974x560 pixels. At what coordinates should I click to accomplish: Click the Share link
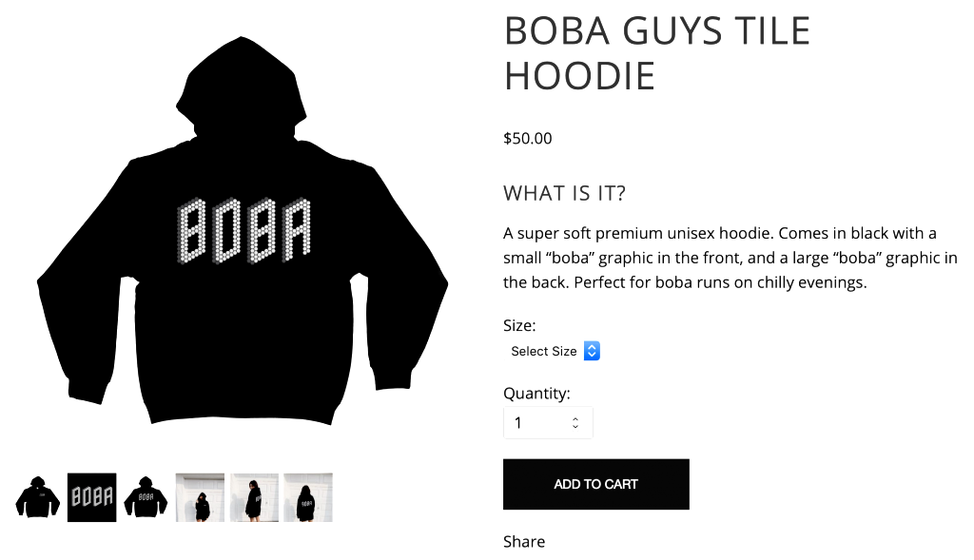(524, 542)
